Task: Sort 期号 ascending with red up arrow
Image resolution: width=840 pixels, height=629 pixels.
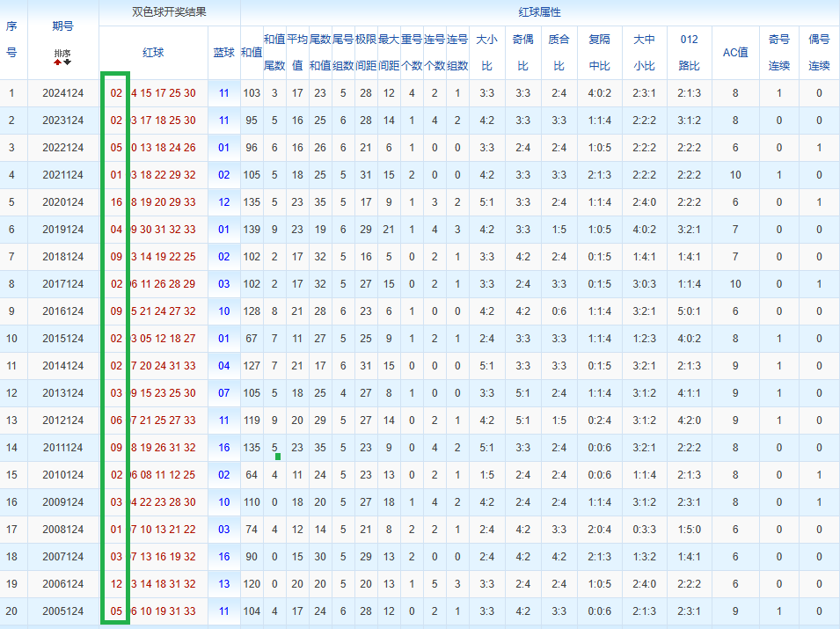Action: (x=58, y=62)
